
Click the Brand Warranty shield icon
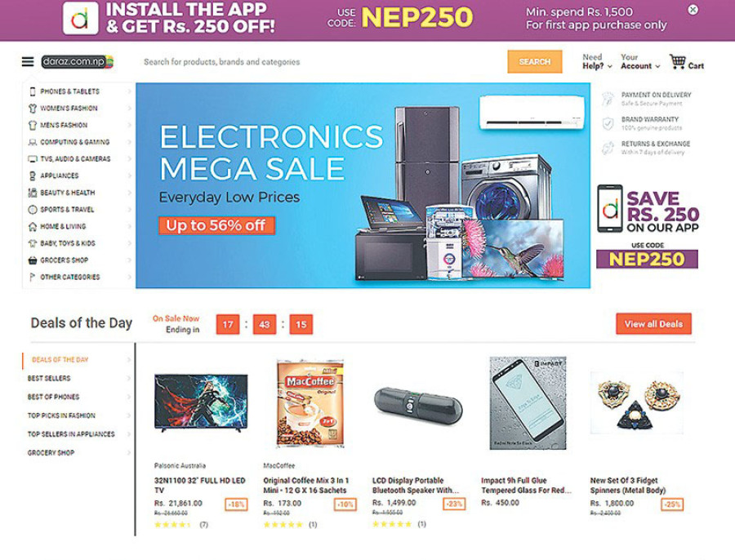coord(608,123)
